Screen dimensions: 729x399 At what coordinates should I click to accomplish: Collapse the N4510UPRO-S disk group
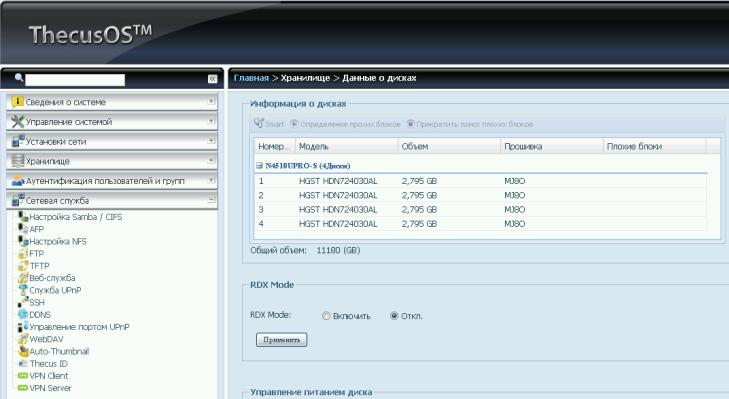point(259,166)
